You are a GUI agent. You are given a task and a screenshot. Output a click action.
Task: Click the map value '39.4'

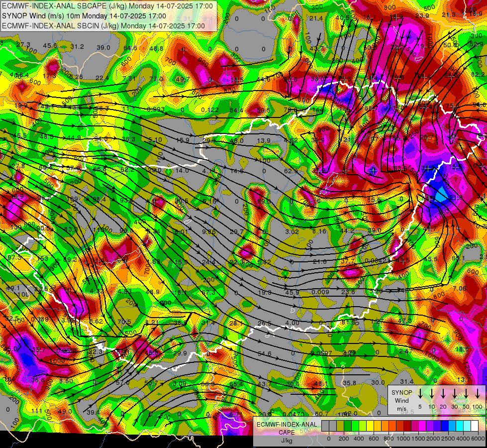point(93,413)
